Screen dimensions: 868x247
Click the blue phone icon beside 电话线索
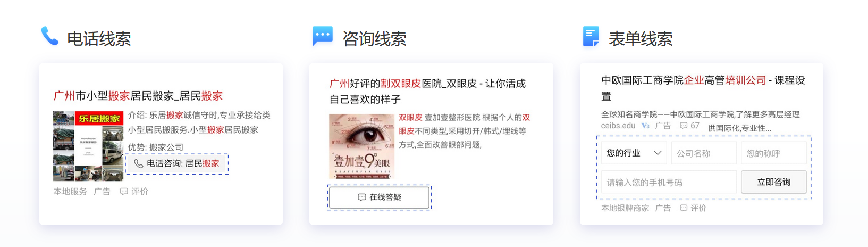[49, 36]
